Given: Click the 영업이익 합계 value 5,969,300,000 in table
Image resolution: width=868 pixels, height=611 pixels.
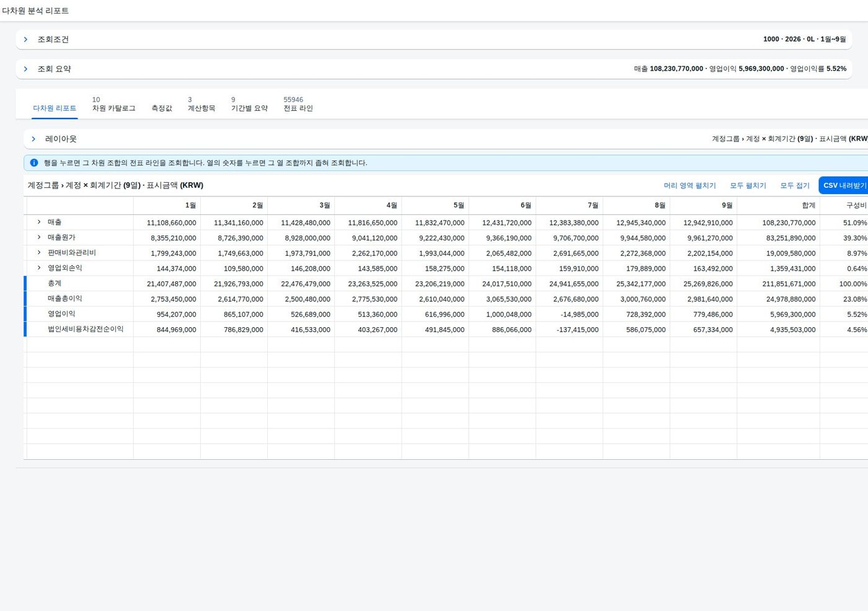Looking at the screenshot, I should (x=793, y=315).
